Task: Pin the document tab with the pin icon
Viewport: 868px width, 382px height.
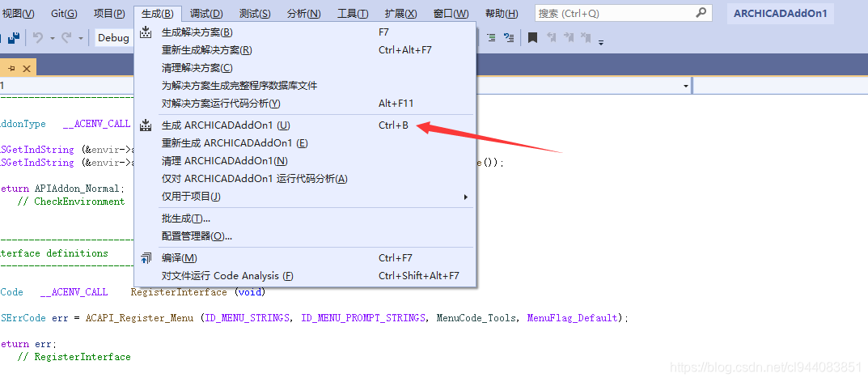Action: [x=11, y=68]
